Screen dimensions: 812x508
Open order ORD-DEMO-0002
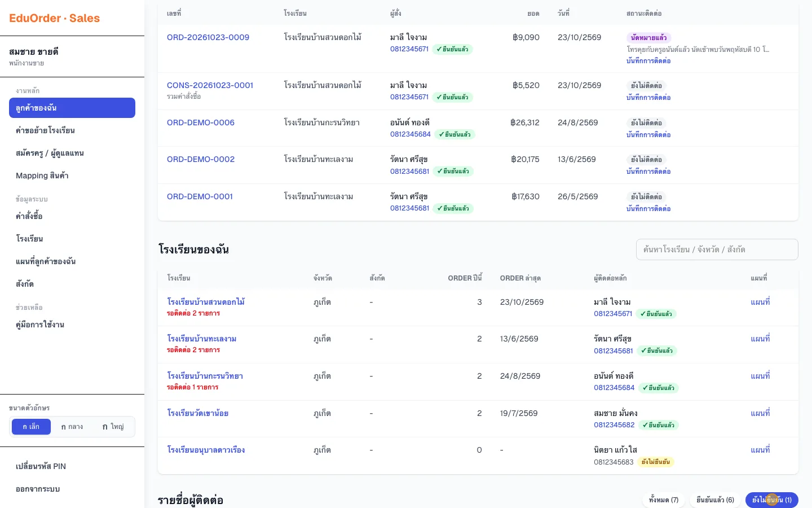pos(201,159)
